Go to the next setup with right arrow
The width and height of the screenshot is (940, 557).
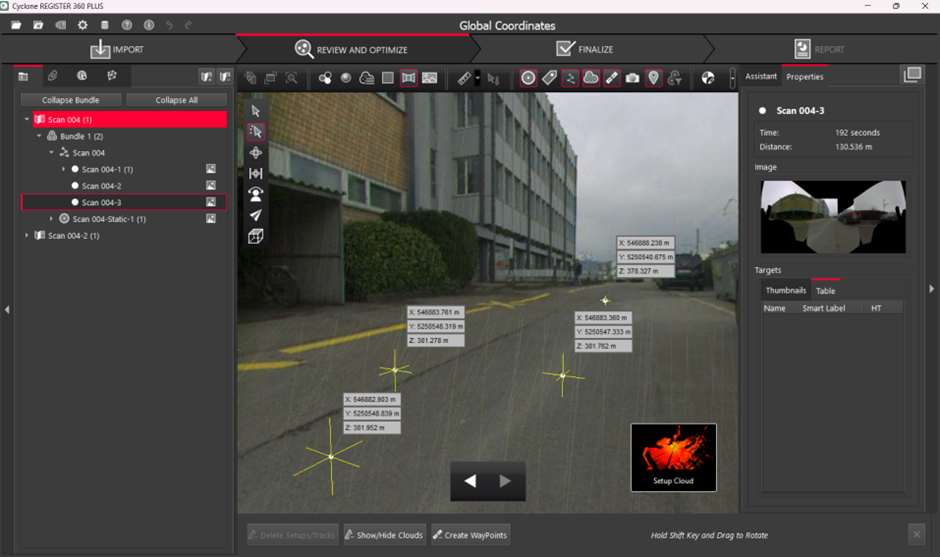click(505, 481)
